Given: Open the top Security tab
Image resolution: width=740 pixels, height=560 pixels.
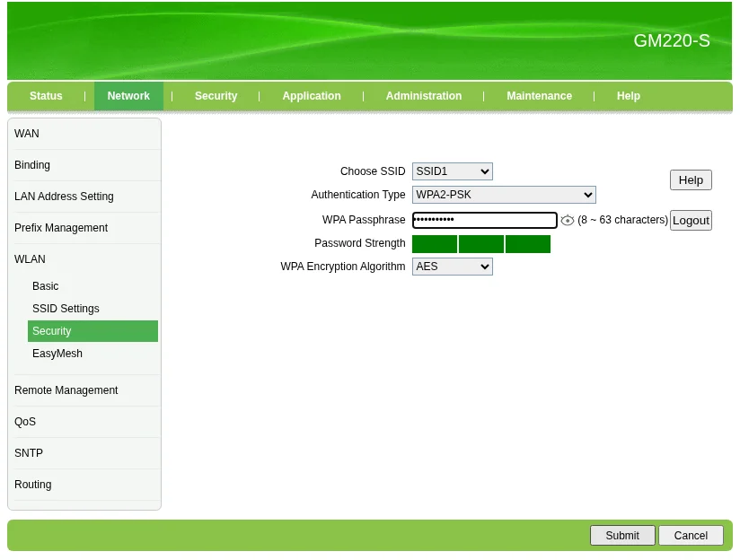Looking at the screenshot, I should 216,96.
